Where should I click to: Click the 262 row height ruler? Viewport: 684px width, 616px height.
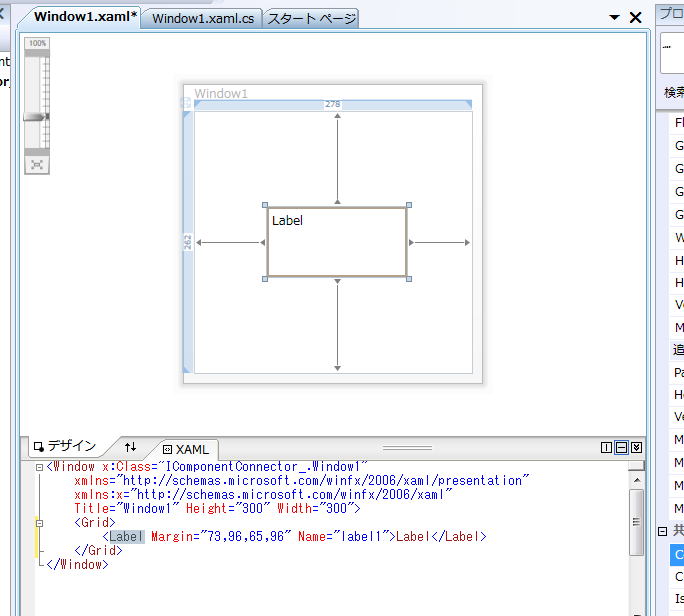188,242
